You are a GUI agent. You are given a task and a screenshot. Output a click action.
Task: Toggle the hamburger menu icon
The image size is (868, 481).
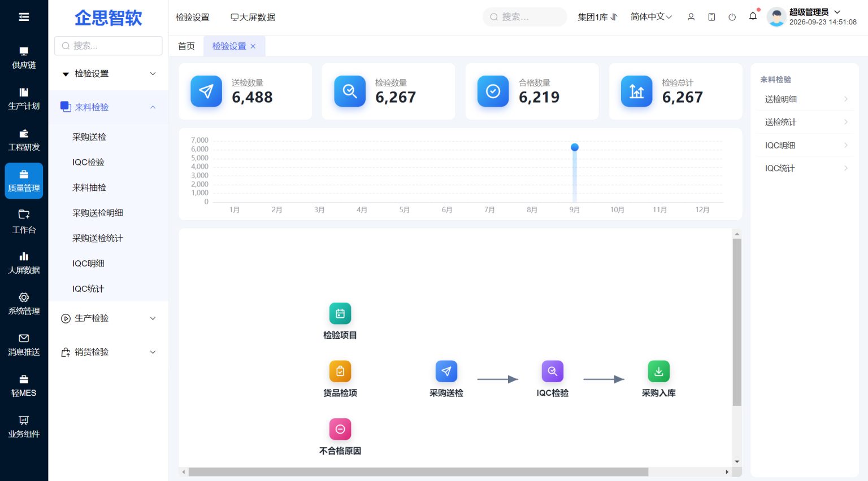(x=24, y=17)
